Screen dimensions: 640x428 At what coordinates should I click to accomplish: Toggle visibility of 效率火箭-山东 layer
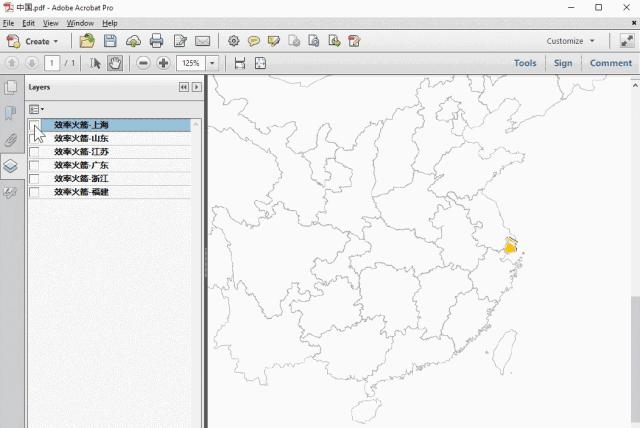(34, 139)
